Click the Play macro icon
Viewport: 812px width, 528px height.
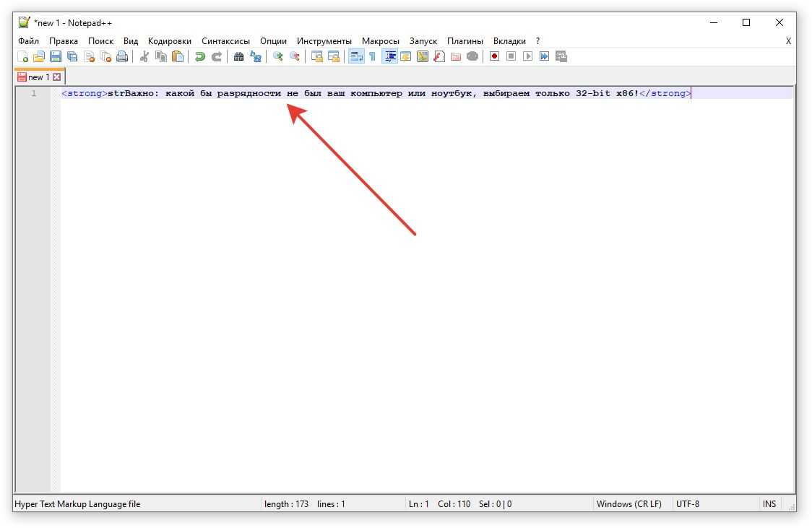(x=527, y=56)
